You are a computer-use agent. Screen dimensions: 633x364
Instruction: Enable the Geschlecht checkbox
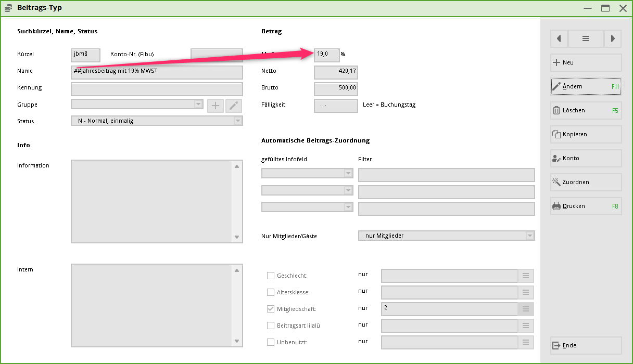(271, 276)
